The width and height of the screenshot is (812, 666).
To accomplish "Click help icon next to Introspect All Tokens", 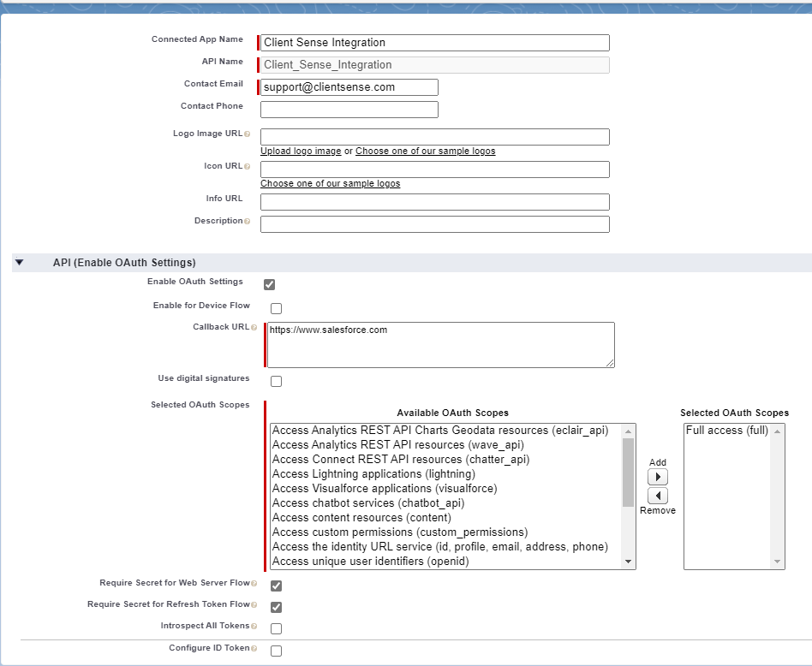I will [x=254, y=627].
